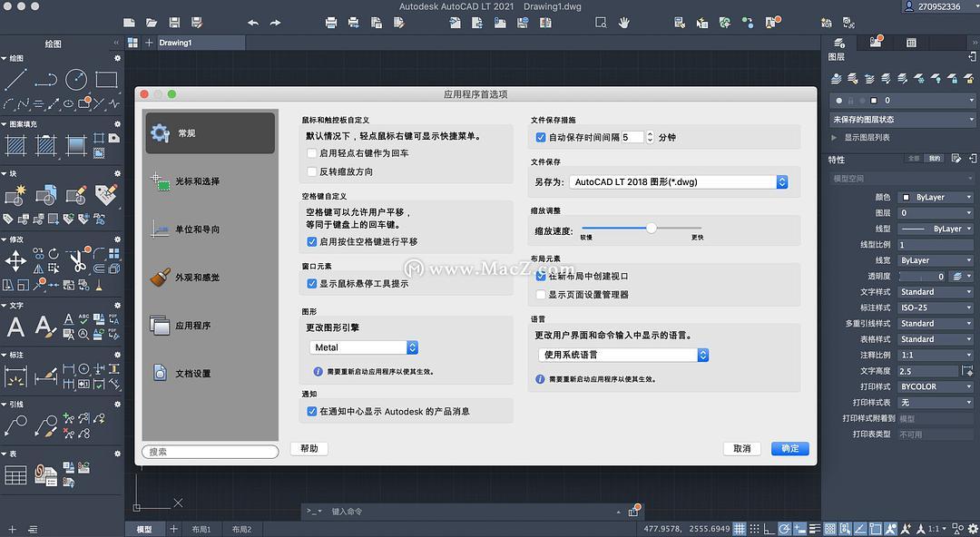Open 应用程序 preferences section
Screen dimensions: 980x537
click(210, 326)
